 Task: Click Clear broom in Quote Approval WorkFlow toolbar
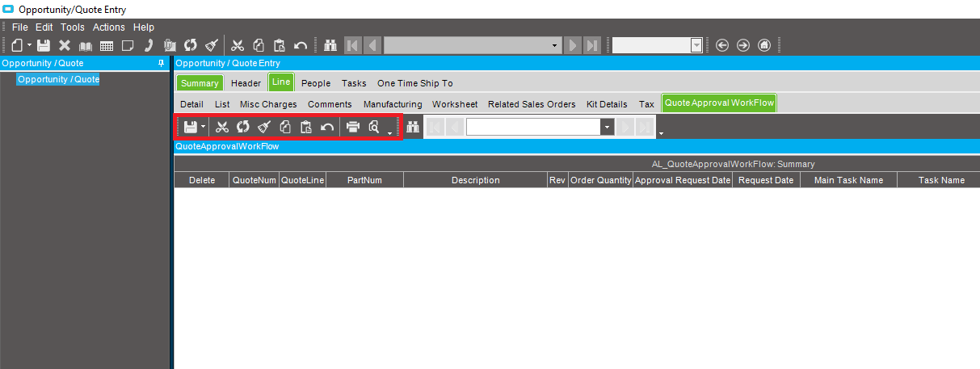(264, 127)
